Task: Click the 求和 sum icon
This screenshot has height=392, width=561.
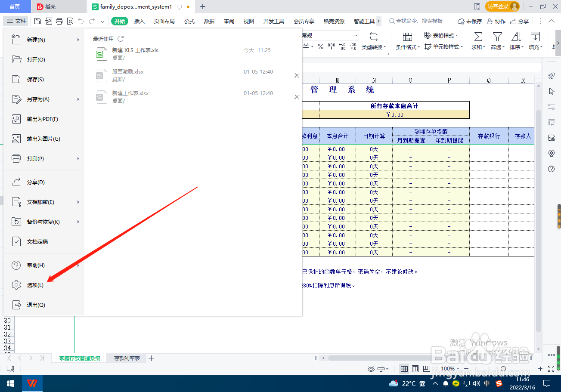Action: point(478,37)
